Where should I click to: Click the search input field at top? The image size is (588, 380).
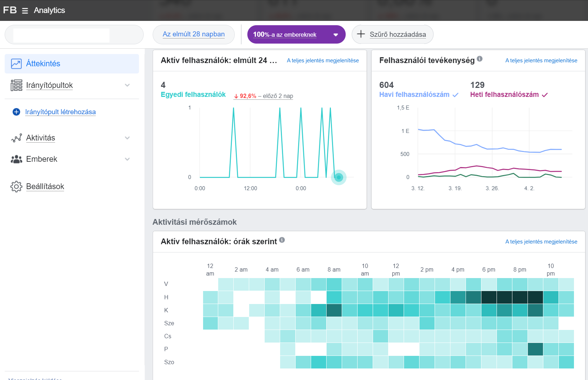(x=74, y=35)
